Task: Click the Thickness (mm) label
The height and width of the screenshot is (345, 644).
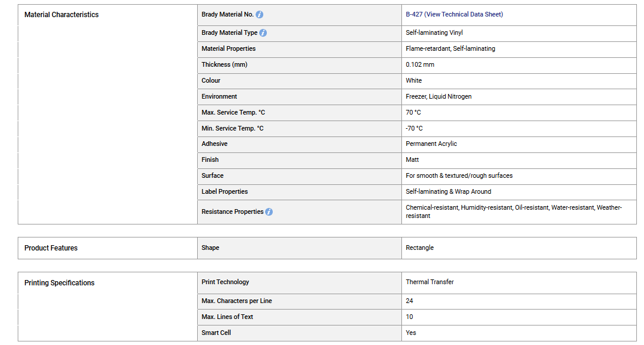Action: pyautogui.click(x=224, y=64)
